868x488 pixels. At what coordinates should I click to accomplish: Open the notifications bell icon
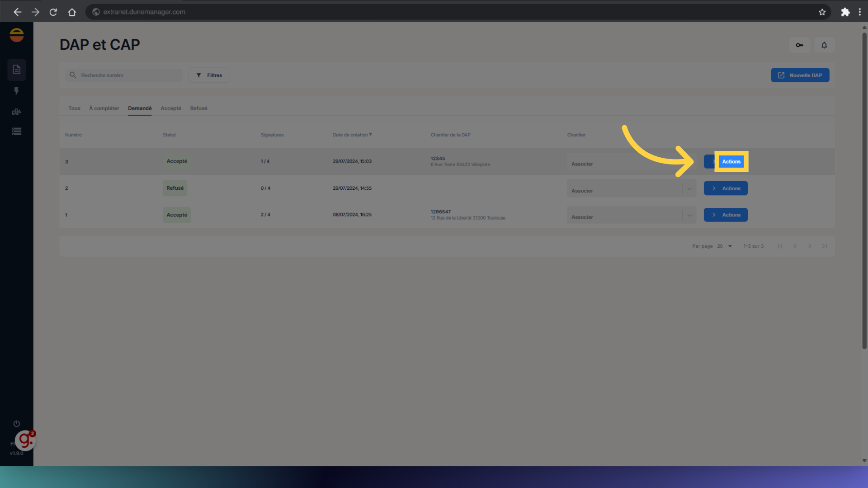coord(824,45)
